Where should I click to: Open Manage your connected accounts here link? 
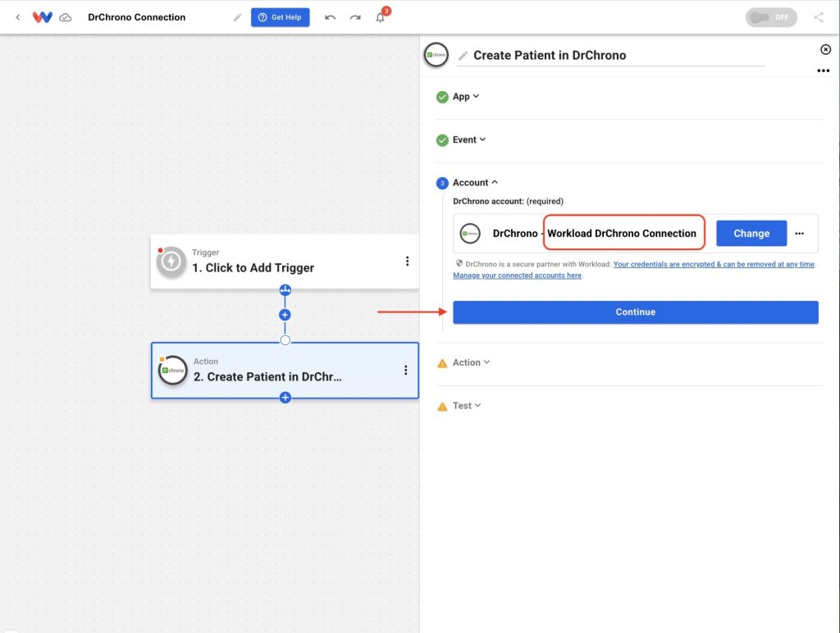[x=517, y=276]
